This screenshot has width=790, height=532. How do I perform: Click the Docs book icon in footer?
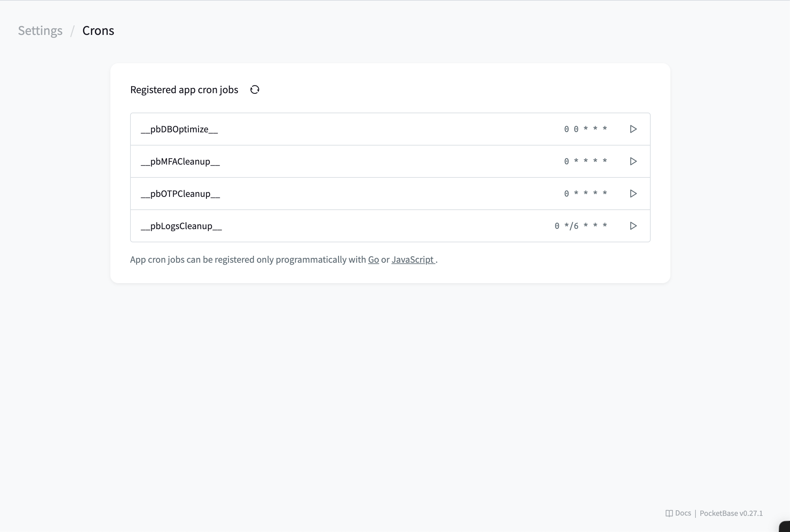tap(669, 513)
